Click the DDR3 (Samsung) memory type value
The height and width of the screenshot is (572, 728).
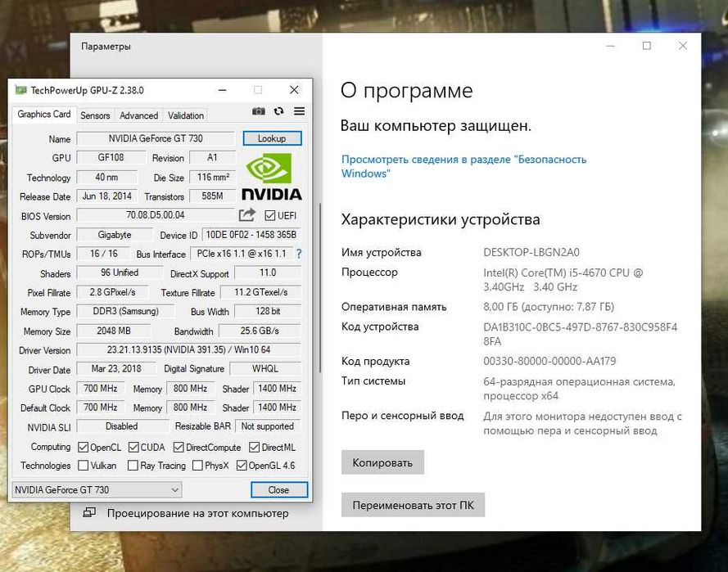pos(125,311)
